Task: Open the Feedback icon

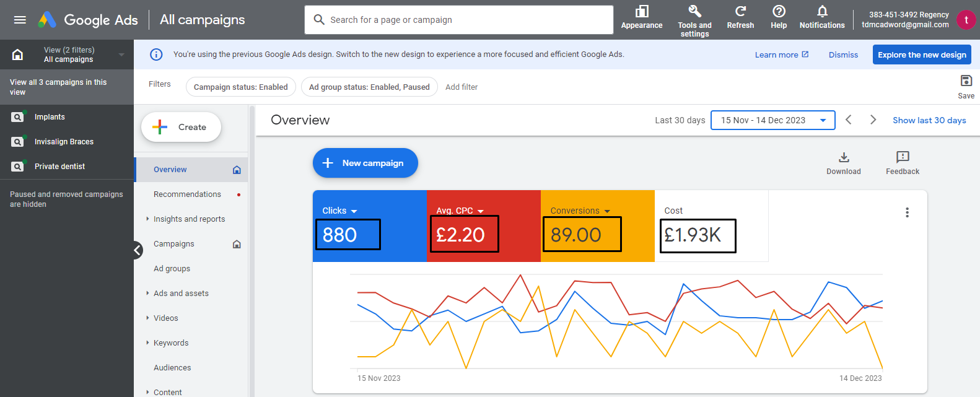Action: point(903,157)
